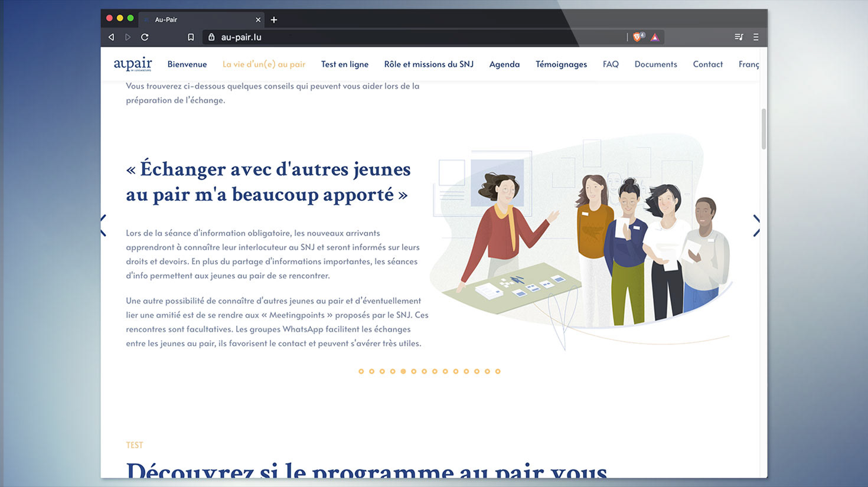Bookmark this page with the bookmark icon
868x487 pixels.
191,37
